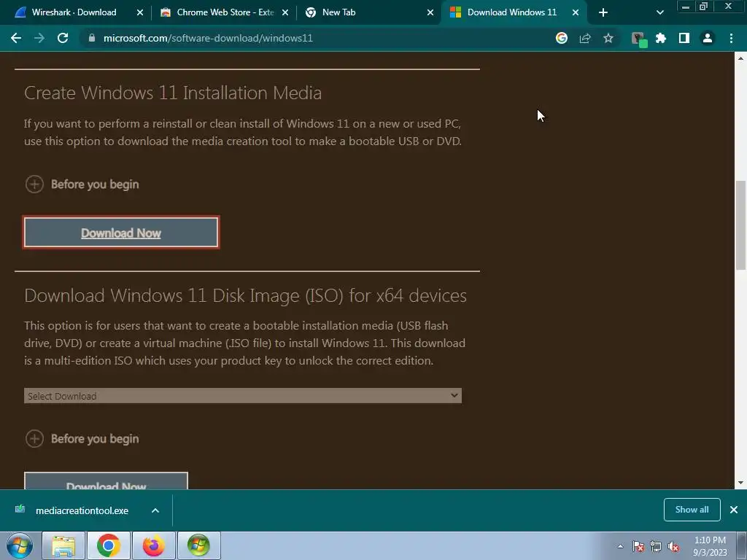Viewport: 747px width, 560px height.
Task: Launch Firefox from the taskbar
Action: click(153, 545)
